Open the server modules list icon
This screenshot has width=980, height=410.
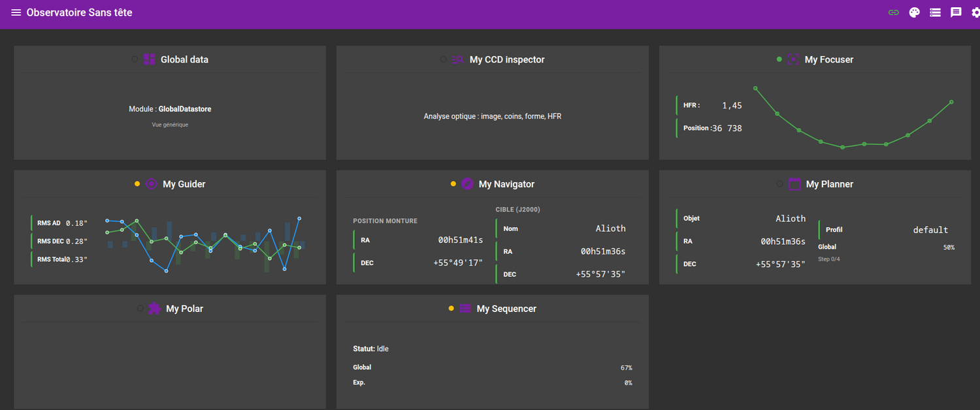[x=936, y=12]
